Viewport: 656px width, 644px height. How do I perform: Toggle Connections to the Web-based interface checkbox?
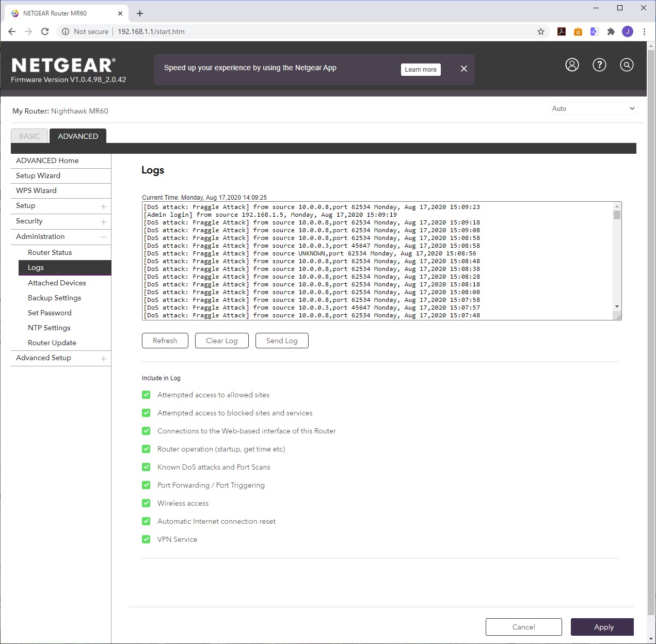coord(146,431)
